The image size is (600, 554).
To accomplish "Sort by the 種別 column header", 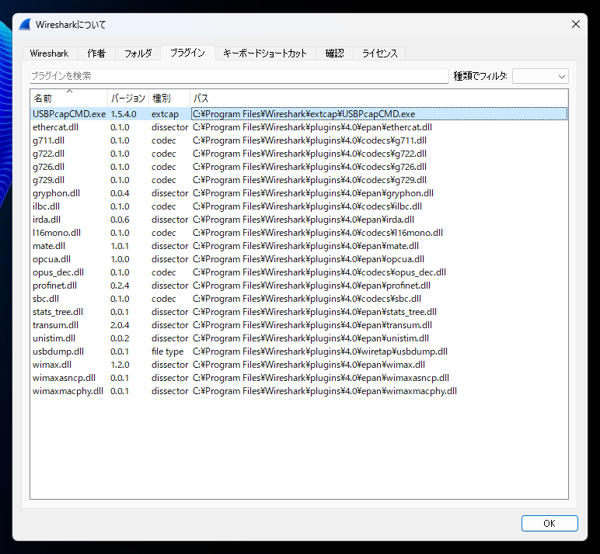I will 169,98.
